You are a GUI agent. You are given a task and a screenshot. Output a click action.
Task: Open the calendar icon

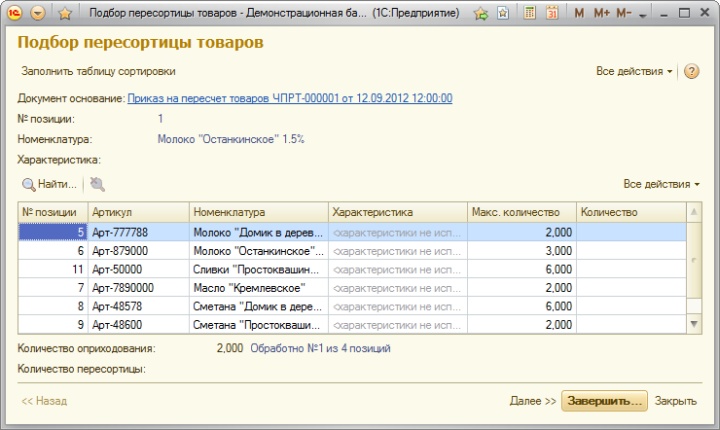click(552, 13)
